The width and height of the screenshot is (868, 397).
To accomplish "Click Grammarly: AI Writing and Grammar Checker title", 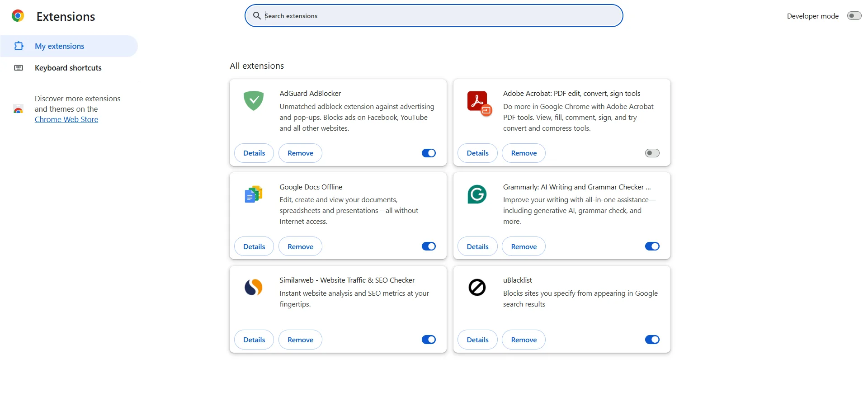I will [x=577, y=187].
